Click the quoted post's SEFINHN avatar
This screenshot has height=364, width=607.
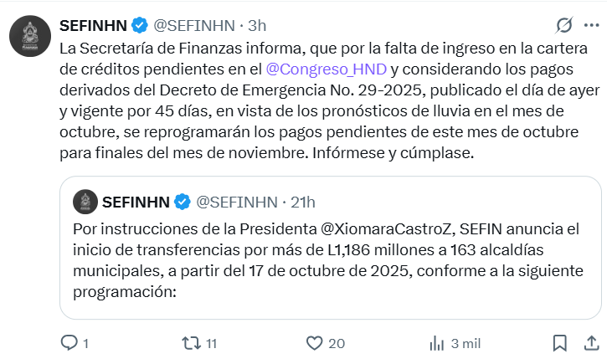coord(85,202)
